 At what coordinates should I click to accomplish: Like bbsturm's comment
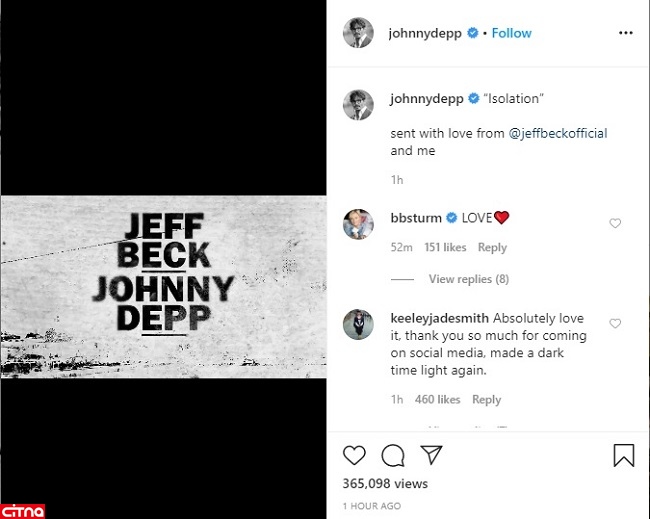click(615, 224)
